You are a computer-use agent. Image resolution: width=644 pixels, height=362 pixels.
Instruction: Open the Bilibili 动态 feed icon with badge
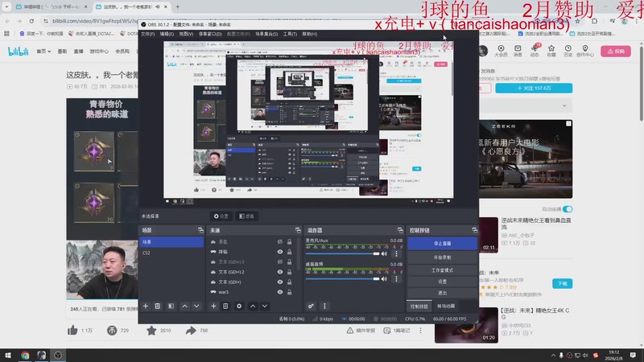click(535, 51)
